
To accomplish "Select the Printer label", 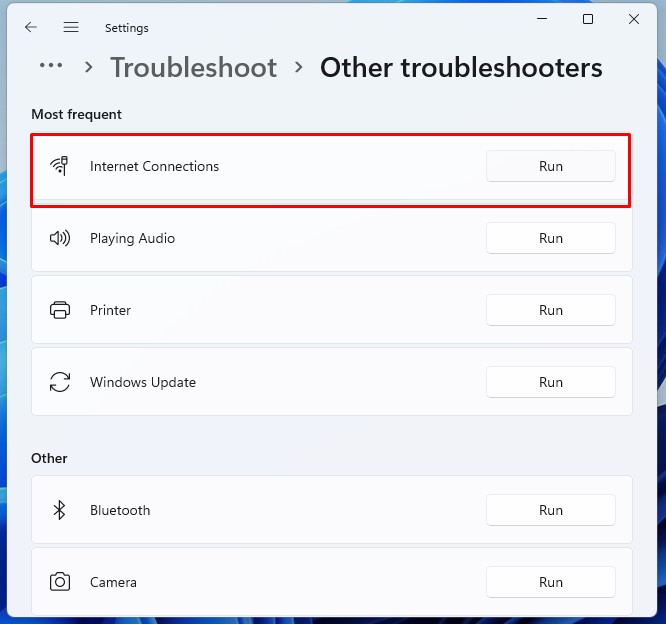I will point(110,310).
